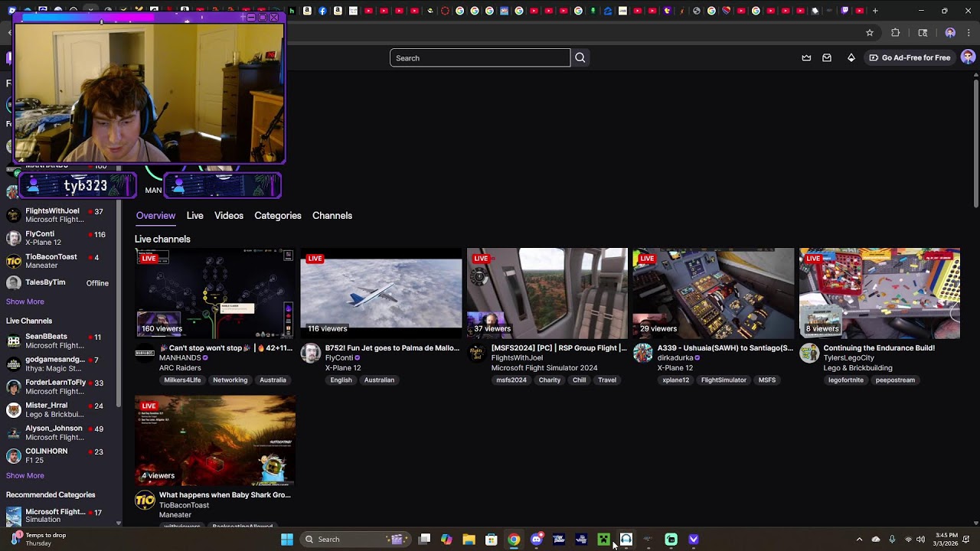This screenshot has width=980, height=551.
Task: Bookmark this page with the star icon
Action: [870, 33]
